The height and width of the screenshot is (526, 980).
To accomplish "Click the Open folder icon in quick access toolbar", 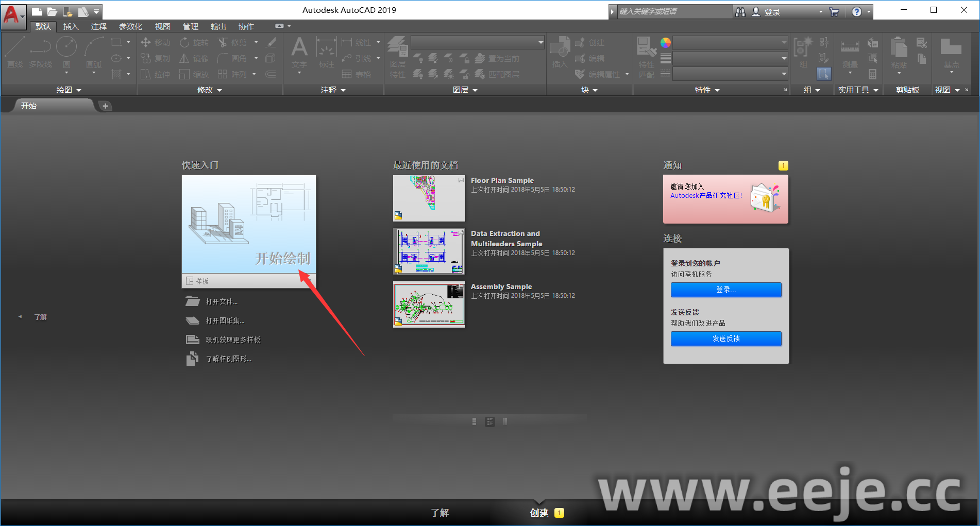I will coord(52,11).
